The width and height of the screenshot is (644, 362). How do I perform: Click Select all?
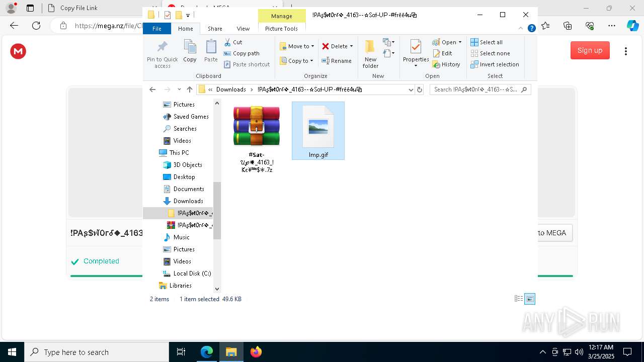coord(487,42)
